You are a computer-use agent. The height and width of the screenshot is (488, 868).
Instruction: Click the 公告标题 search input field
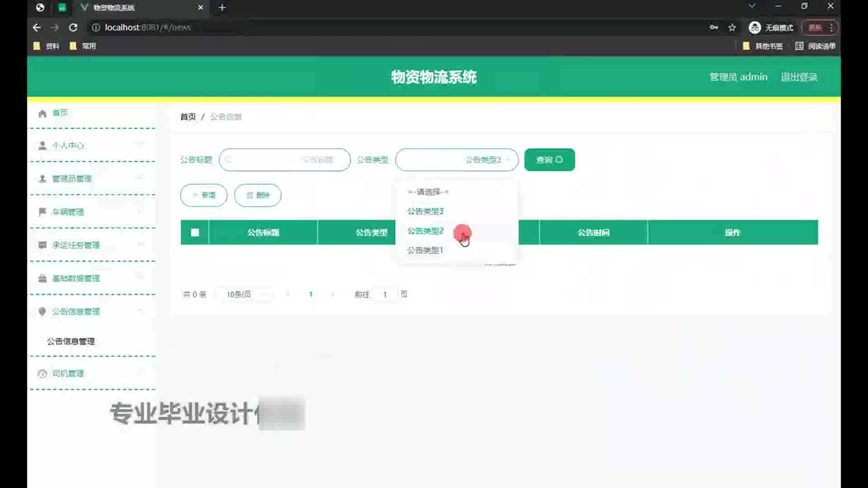click(285, 160)
